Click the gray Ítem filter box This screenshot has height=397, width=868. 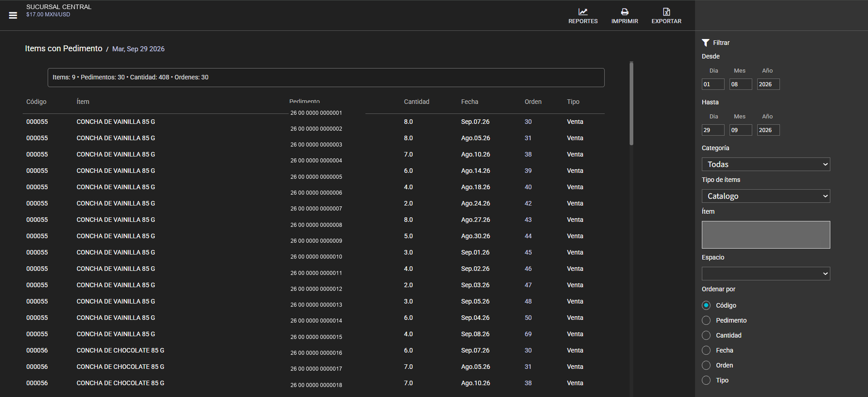pyautogui.click(x=766, y=235)
